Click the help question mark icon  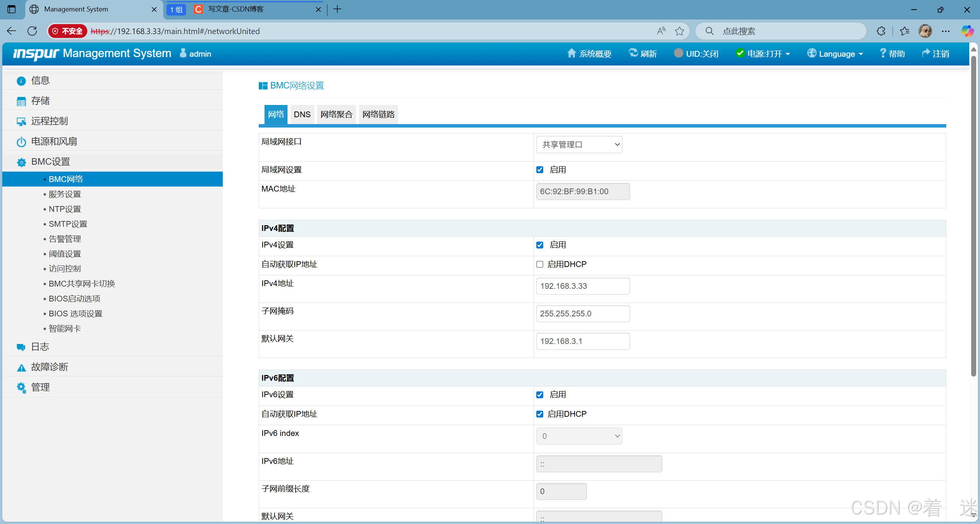(x=883, y=53)
